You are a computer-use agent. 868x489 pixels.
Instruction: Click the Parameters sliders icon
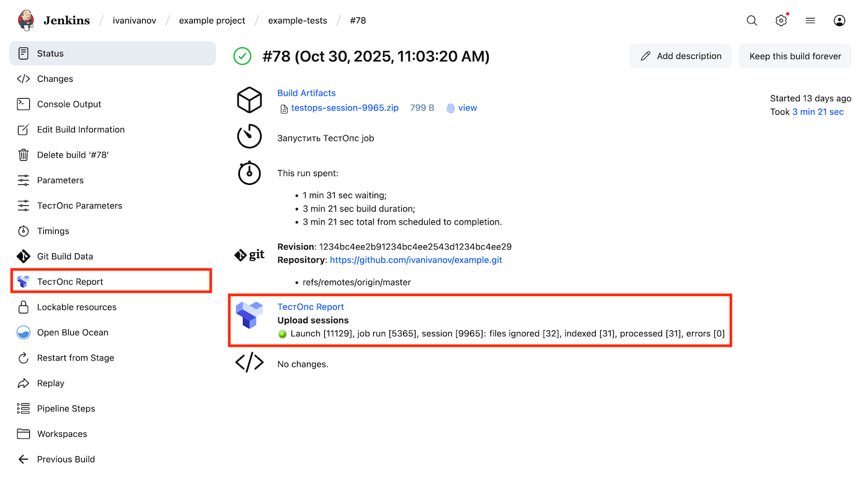click(x=24, y=181)
